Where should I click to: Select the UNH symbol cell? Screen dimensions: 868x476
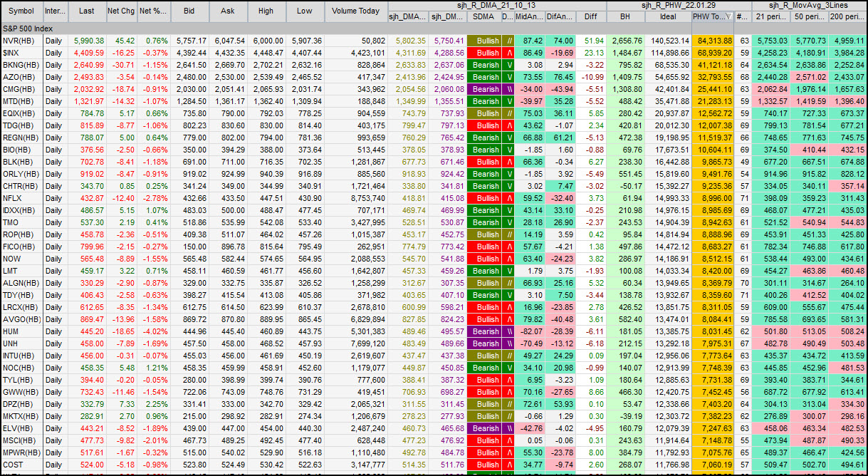point(21,343)
